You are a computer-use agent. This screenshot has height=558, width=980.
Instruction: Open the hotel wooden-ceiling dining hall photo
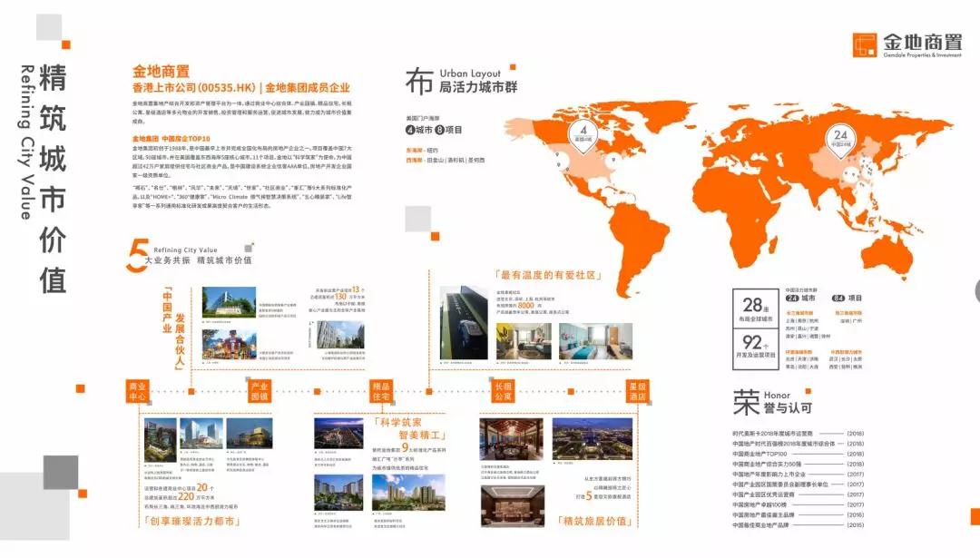[x=511, y=439]
